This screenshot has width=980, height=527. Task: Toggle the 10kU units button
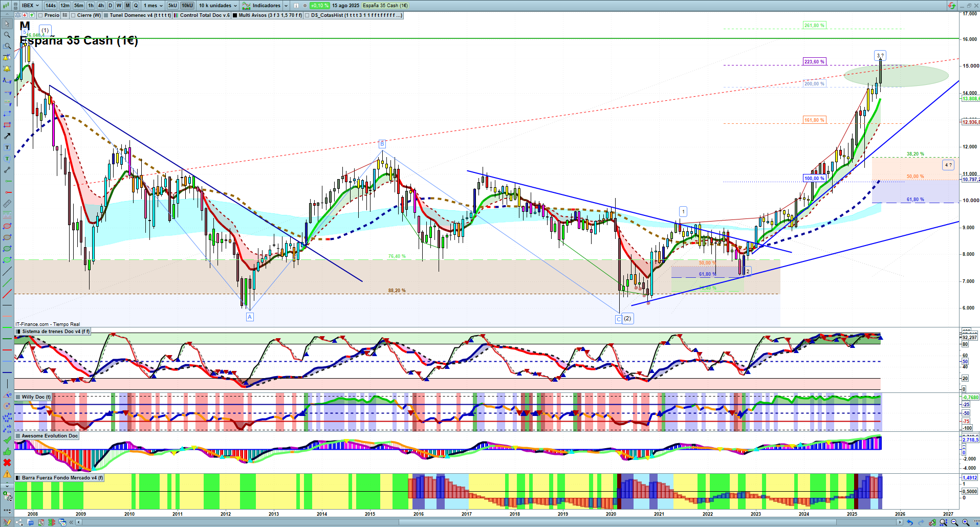(x=187, y=6)
